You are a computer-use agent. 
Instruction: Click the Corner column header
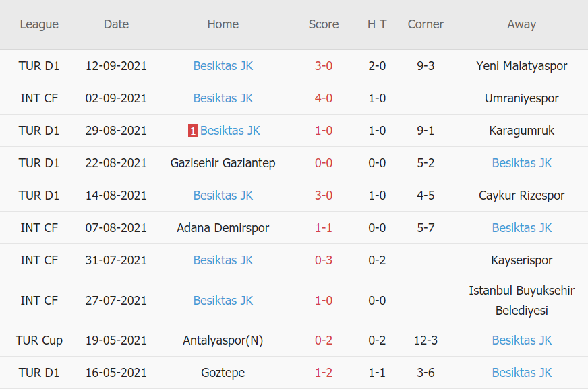[425, 24]
